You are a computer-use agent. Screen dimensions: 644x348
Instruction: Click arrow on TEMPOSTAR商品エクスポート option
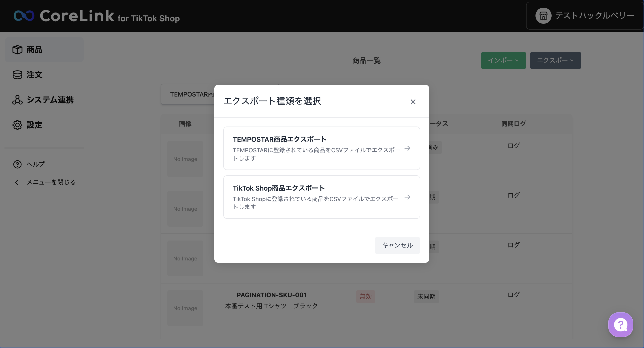(407, 148)
